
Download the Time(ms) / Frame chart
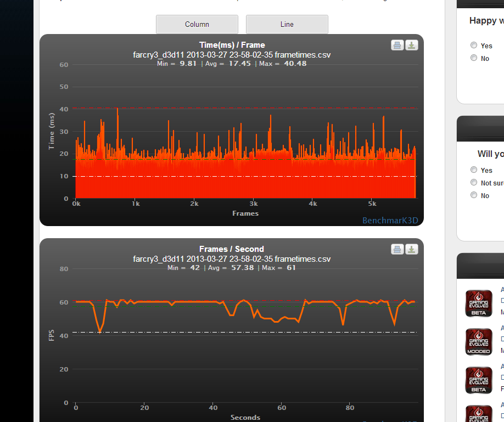411,46
